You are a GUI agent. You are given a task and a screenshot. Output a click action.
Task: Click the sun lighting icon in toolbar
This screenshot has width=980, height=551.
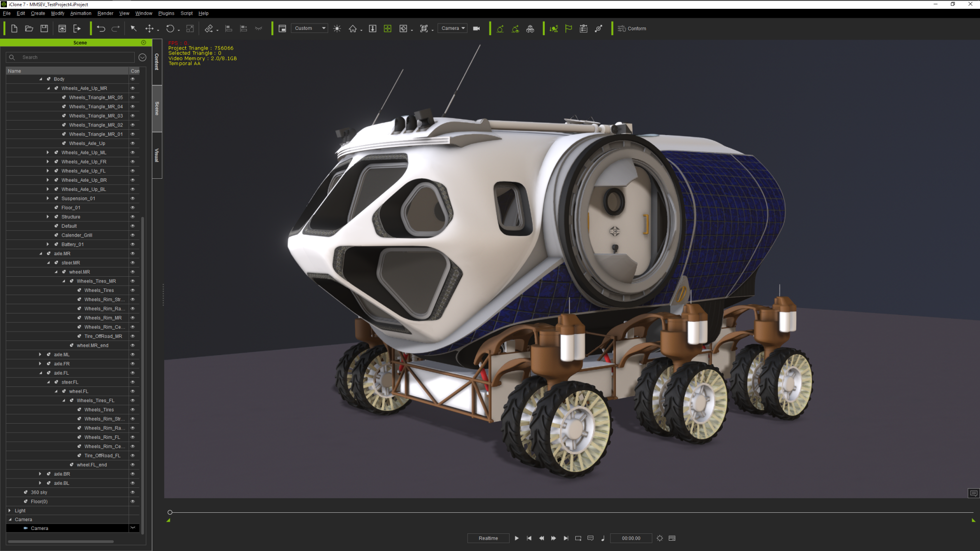(337, 28)
